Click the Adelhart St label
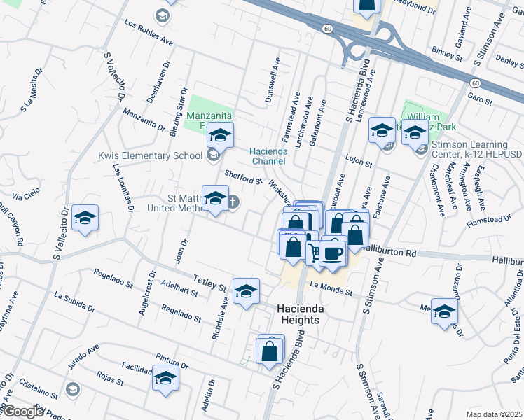The height and width of the screenshot is (420, 524). pyautogui.click(x=179, y=288)
